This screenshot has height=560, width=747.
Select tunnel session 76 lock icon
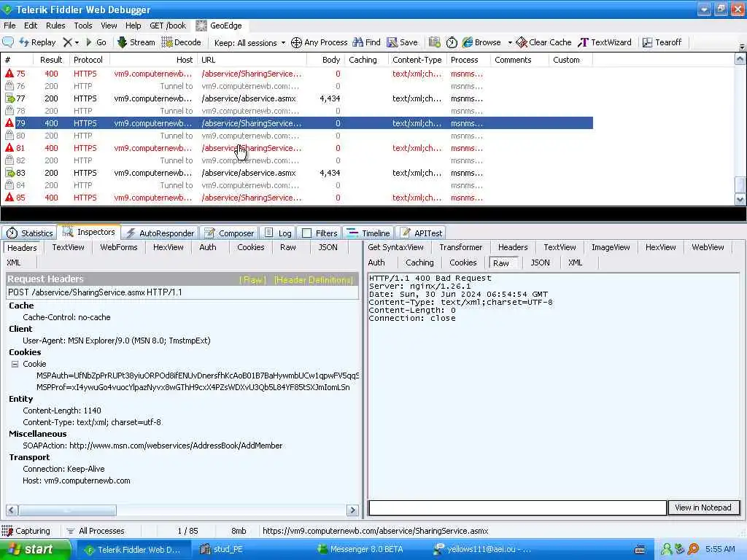[x=9, y=86]
